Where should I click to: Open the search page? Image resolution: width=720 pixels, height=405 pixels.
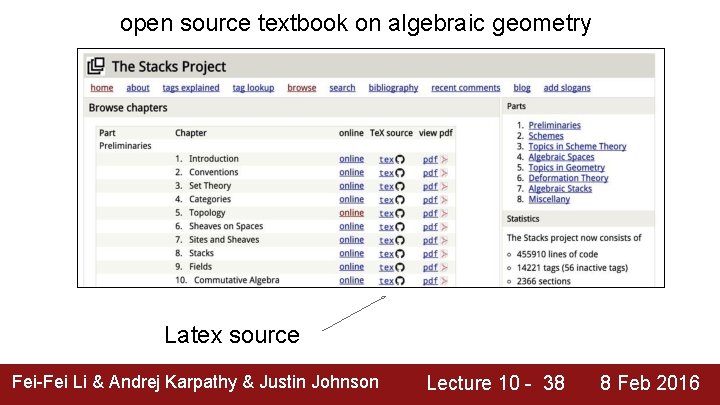[x=342, y=88]
